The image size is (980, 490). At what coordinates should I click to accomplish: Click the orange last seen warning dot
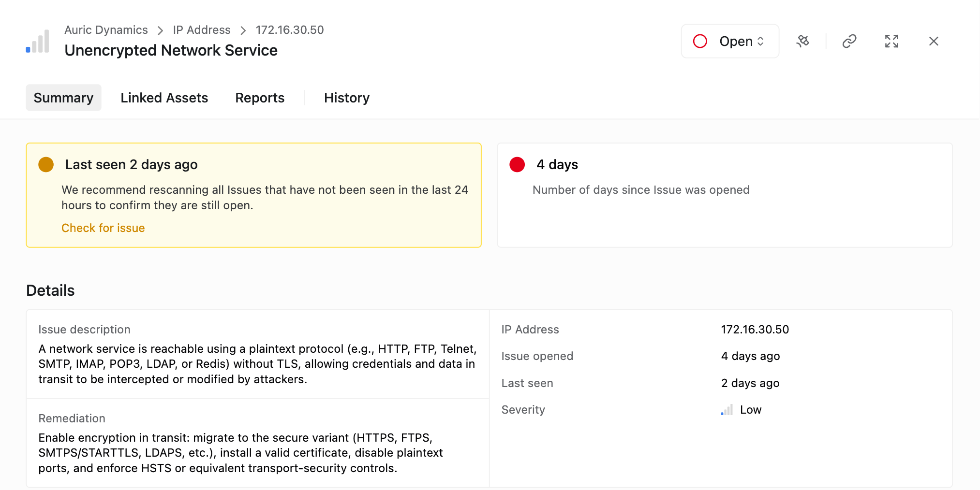click(x=46, y=164)
